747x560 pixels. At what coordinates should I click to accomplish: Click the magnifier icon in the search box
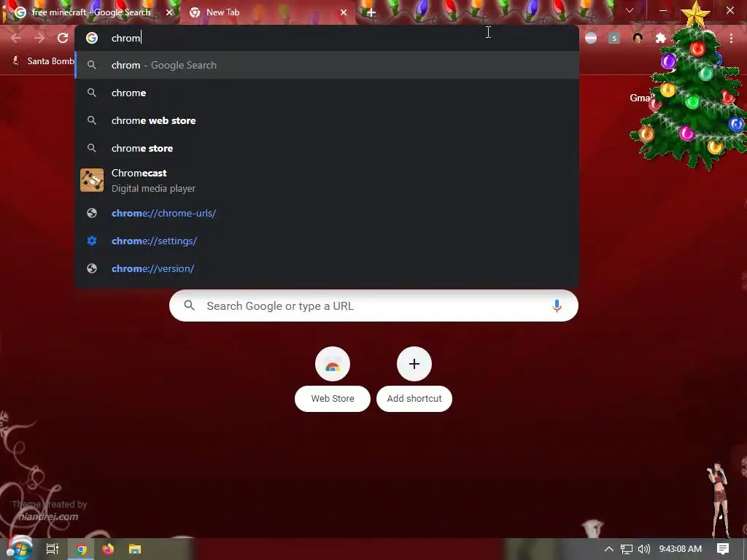point(190,306)
